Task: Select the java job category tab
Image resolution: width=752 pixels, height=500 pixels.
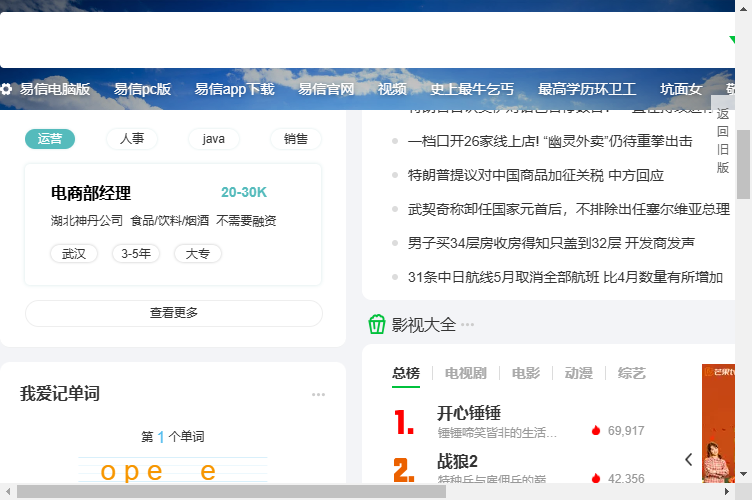Action: [x=213, y=139]
